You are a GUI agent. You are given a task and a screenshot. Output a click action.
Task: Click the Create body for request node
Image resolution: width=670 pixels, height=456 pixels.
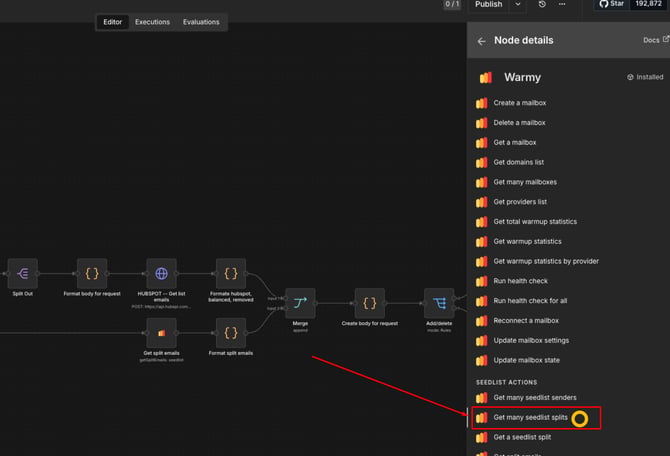370,303
